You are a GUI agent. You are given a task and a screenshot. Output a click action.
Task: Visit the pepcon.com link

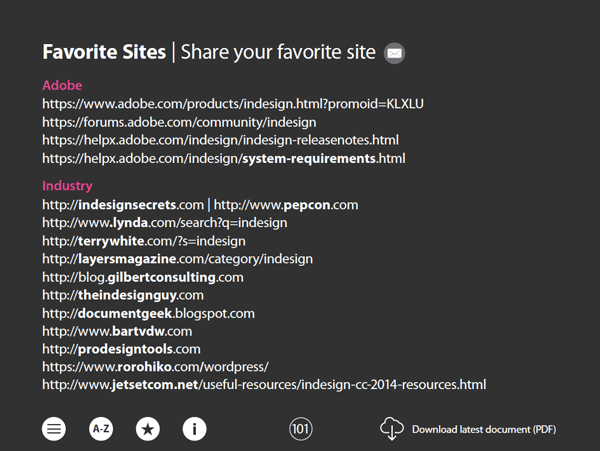coord(286,205)
